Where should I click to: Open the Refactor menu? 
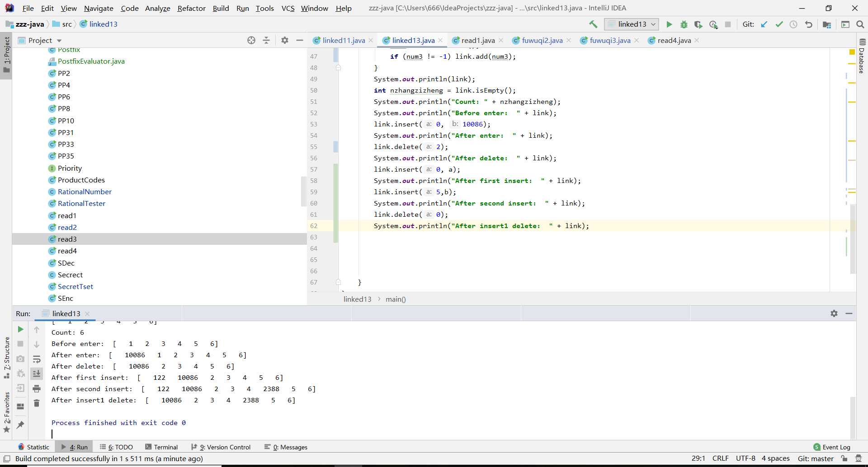(x=191, y=8)
